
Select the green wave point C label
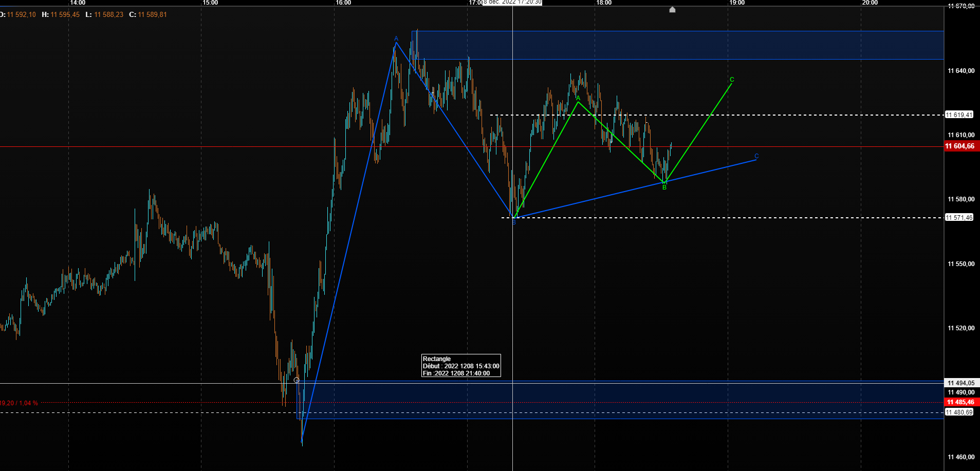(732, 80)
